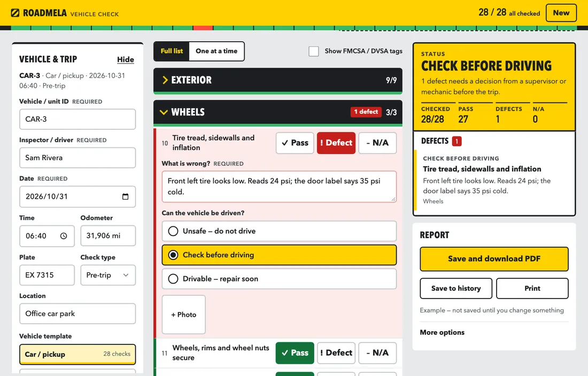Click the 1 defect badge on Wheels
Image resolution: width=588 pixels, height=376 pixels.
click(366, 112)
